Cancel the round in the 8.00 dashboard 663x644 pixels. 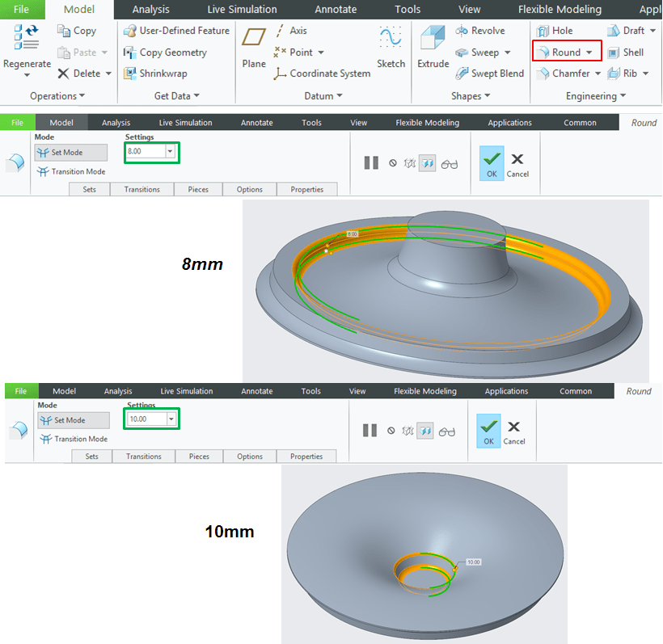[x=517, y=163]
